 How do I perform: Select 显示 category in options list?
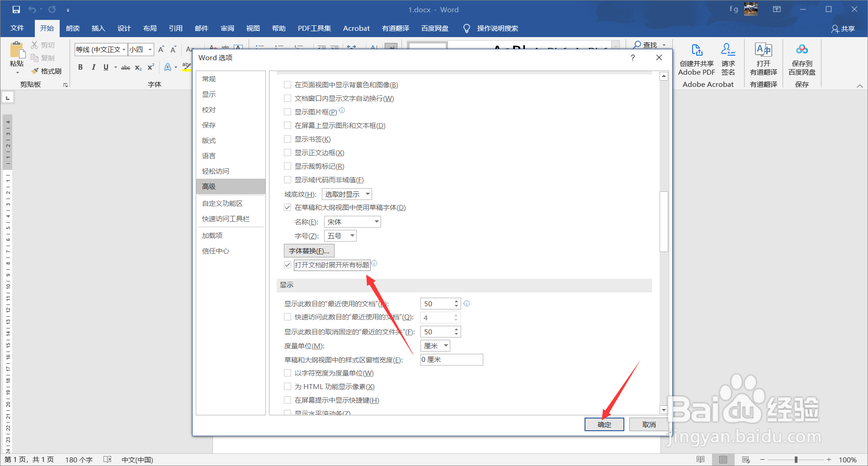[x=231, y=94]
